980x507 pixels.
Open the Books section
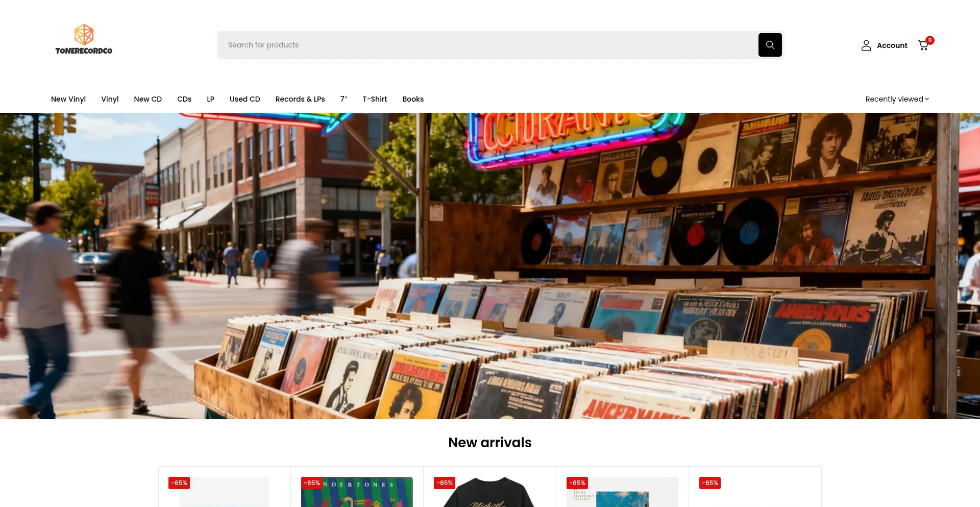412,99
